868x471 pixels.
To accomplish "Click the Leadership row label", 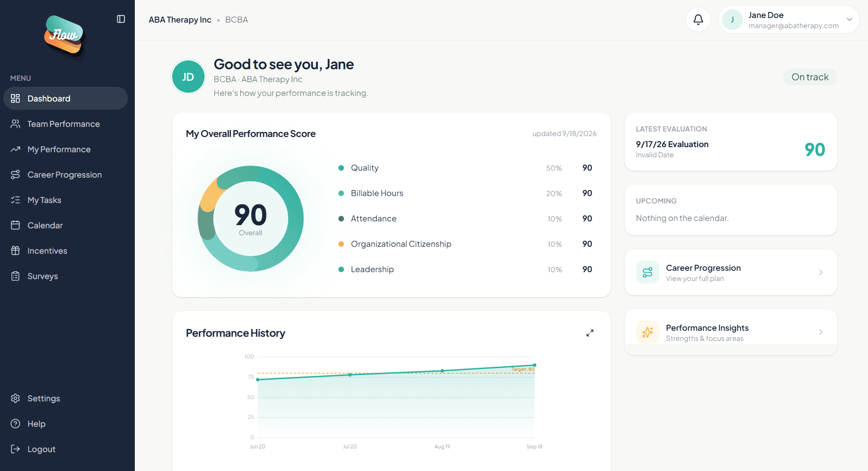I will [x=372, y=269].
